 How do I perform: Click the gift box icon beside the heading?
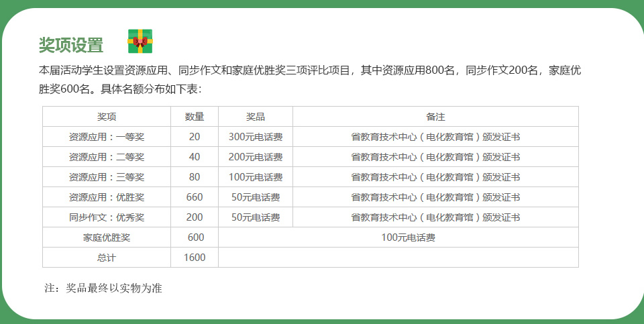point(140,42)
